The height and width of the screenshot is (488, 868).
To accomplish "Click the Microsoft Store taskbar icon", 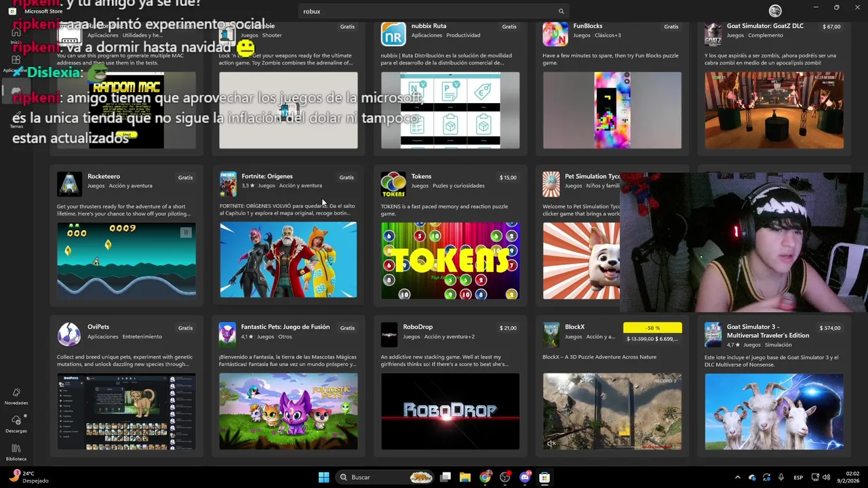I will point(544,477).
